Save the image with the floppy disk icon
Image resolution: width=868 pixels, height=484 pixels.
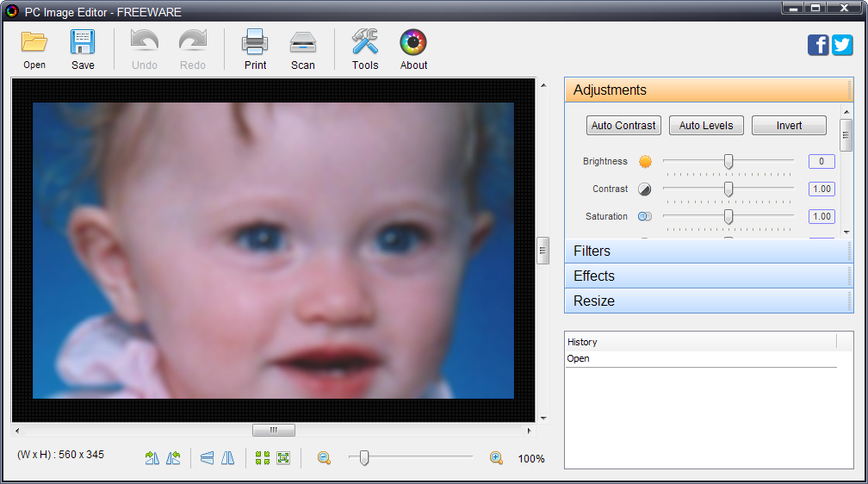(83, 43)
